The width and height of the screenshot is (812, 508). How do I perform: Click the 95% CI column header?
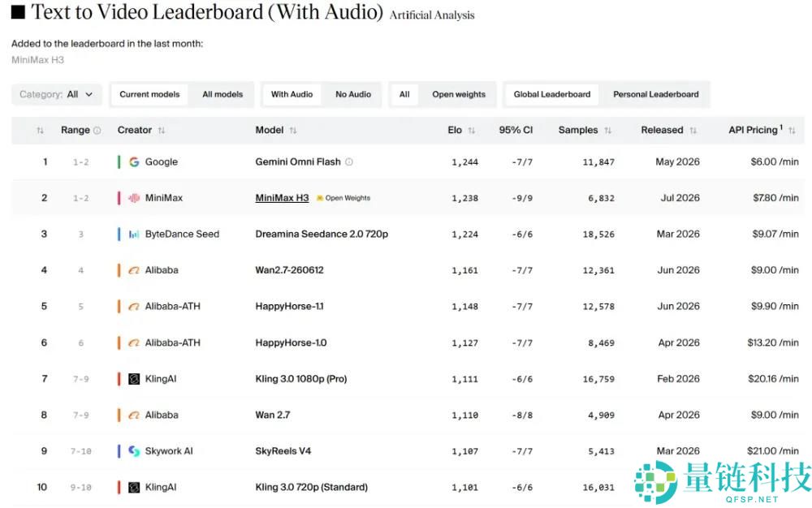516,131
